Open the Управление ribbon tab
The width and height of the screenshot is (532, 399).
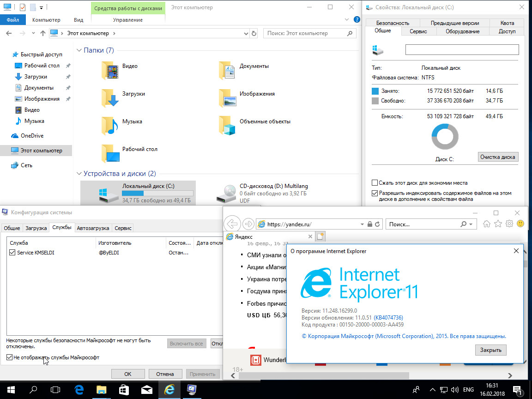point(128,20)
